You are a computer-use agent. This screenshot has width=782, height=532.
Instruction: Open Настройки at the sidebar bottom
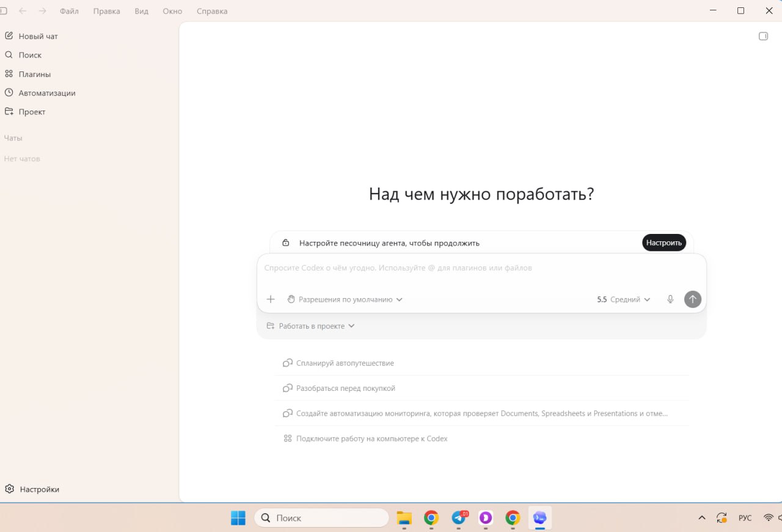[39, 489]
